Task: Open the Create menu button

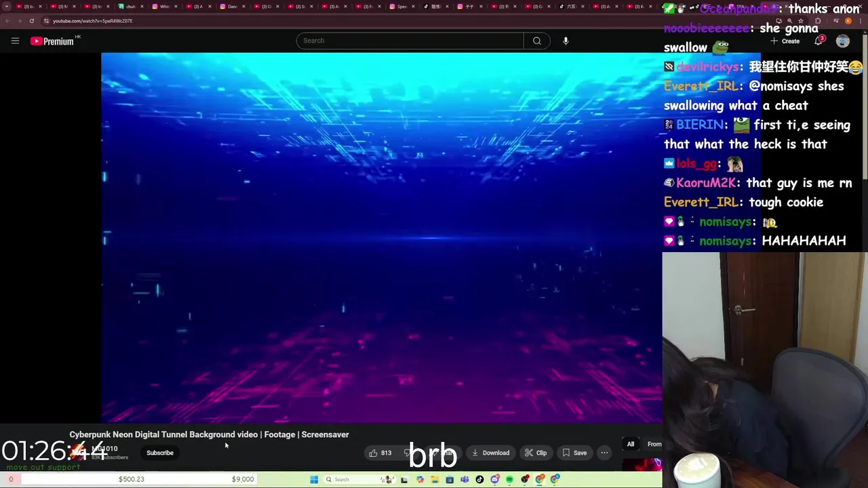Action: [785, 41]
